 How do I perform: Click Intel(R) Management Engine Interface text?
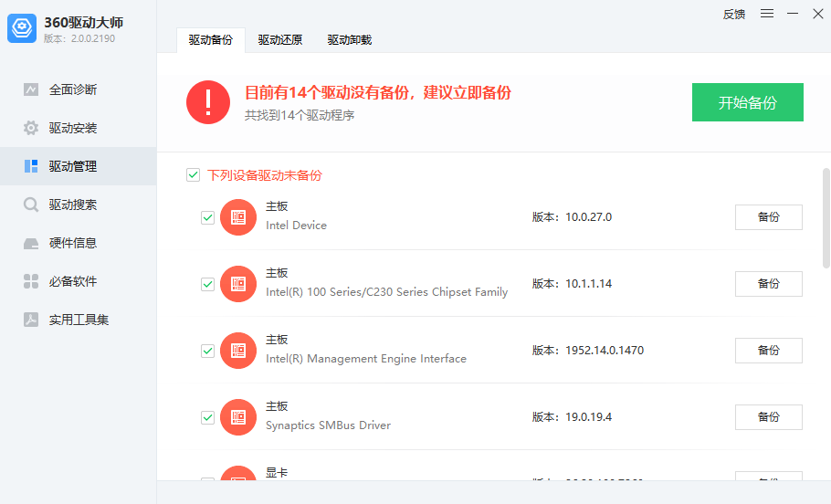tap(366, 359)
